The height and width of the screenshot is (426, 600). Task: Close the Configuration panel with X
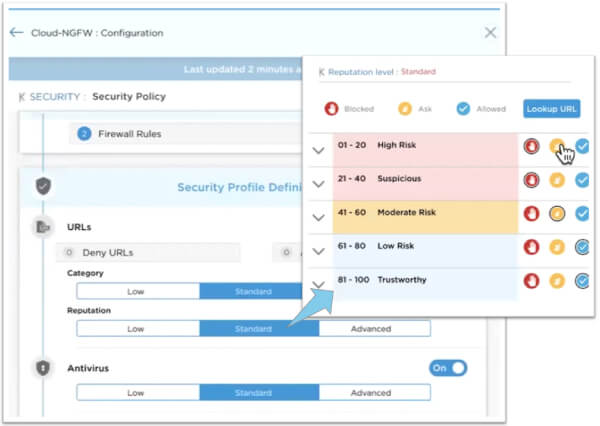click(490, 33)
